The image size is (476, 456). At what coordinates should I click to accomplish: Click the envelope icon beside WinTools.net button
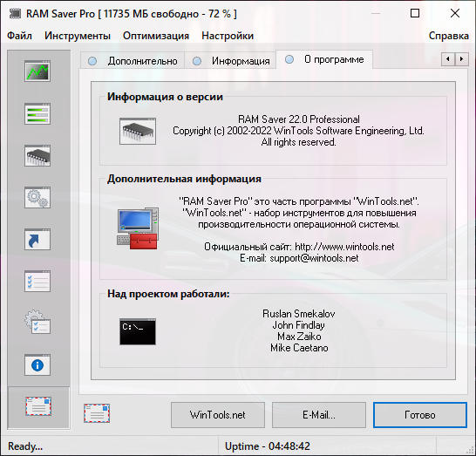97,413
